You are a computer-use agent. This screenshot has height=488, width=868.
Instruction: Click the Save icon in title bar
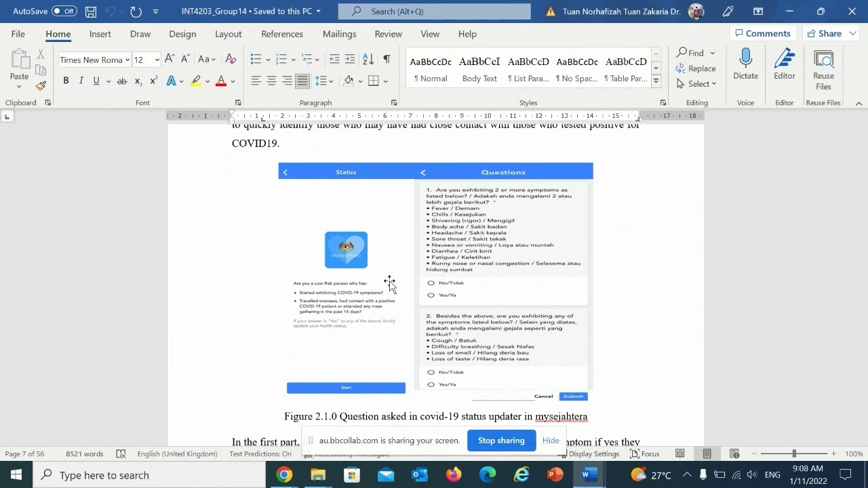pyautogui.click(x=91, y=12)
